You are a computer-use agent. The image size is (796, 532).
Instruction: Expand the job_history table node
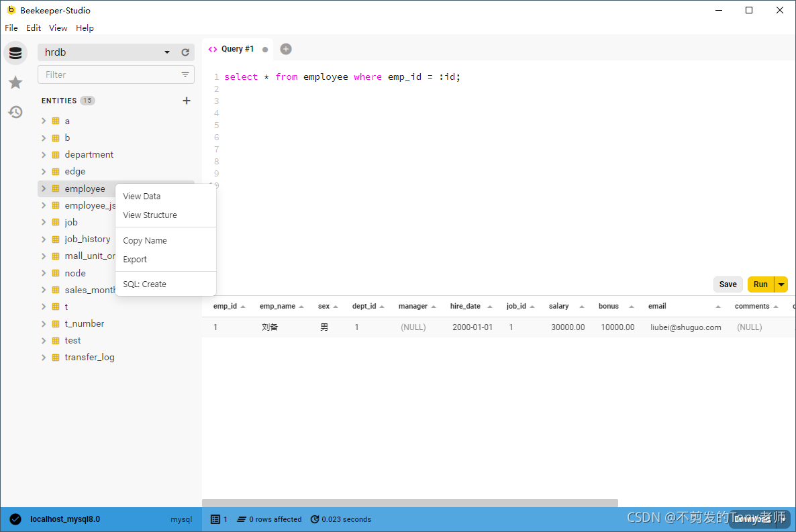click(x=44, y=240)
